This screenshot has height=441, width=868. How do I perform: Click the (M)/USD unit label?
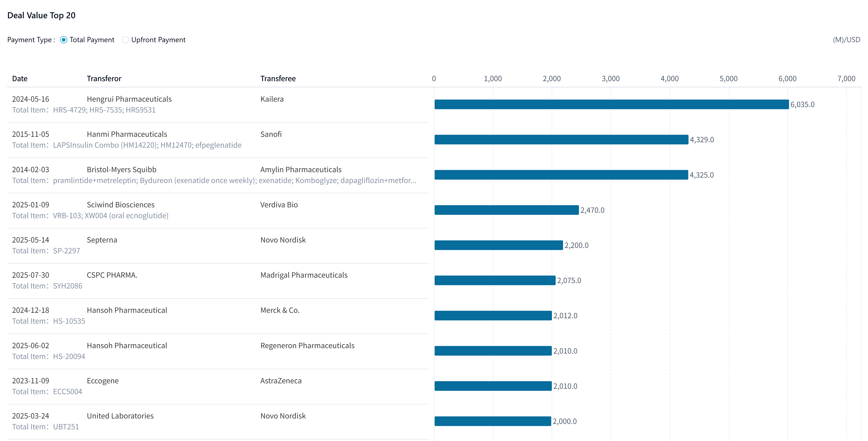(847, 40)
